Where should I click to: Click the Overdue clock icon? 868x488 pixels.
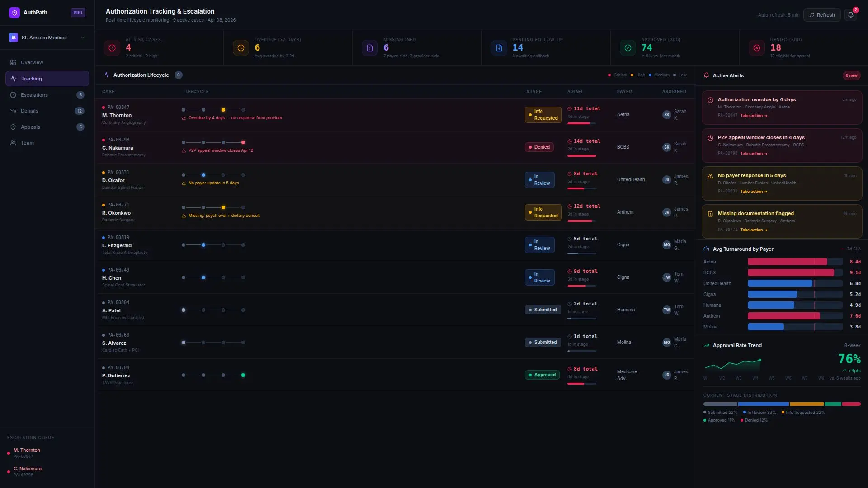coord(241,48)
